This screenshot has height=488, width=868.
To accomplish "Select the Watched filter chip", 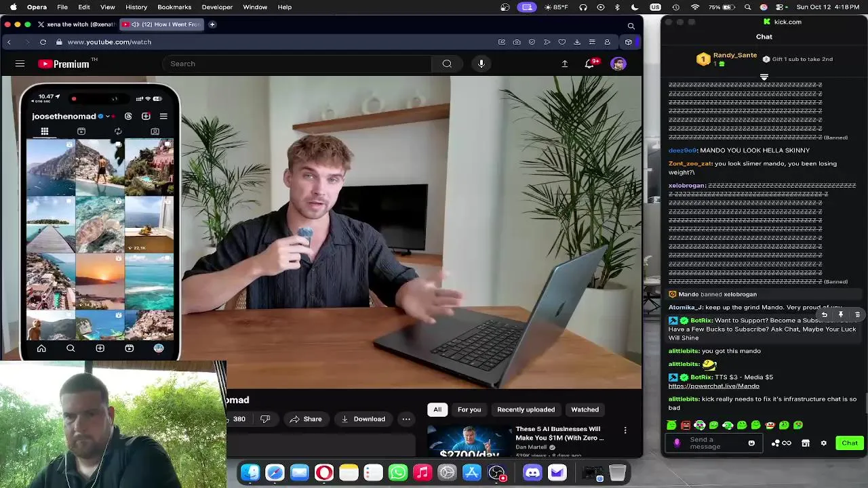I will (x=585, y=409).
